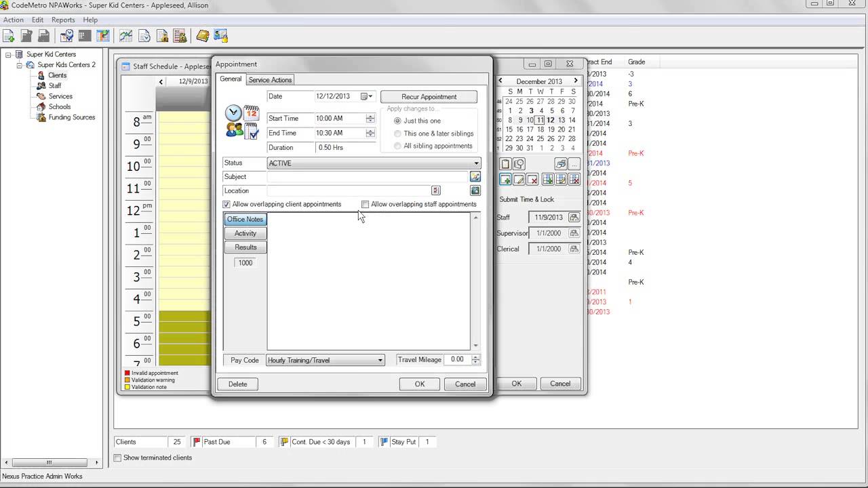Click inside the Subject input field
The width and height of the screenshot is (868, 488).
click(x=368, y=176)
